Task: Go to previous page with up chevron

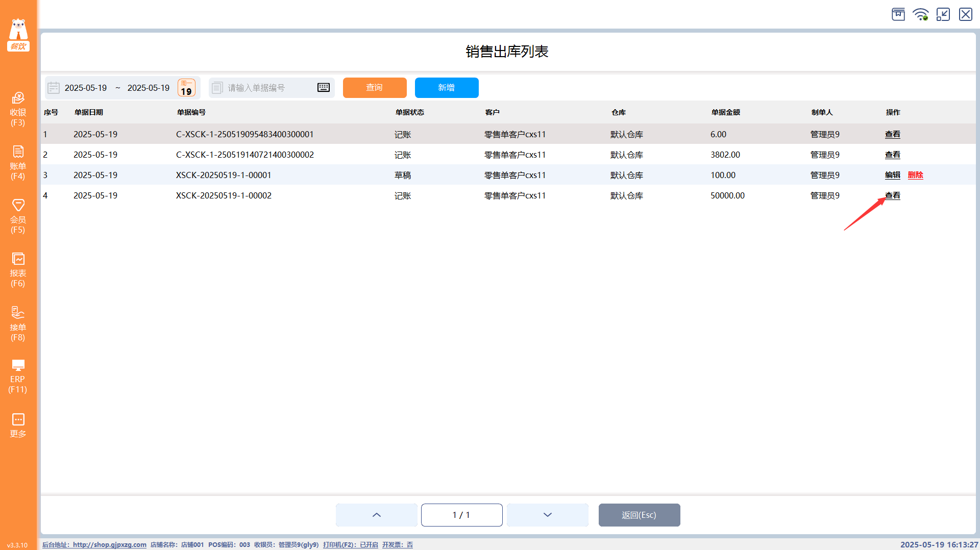Action: click(x=377, y=515)
